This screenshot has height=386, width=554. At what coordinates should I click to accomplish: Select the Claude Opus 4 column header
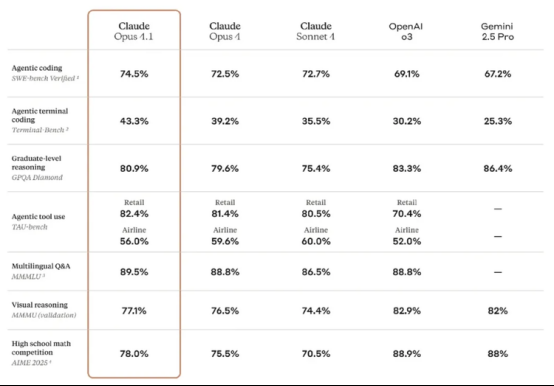point(225,31)
